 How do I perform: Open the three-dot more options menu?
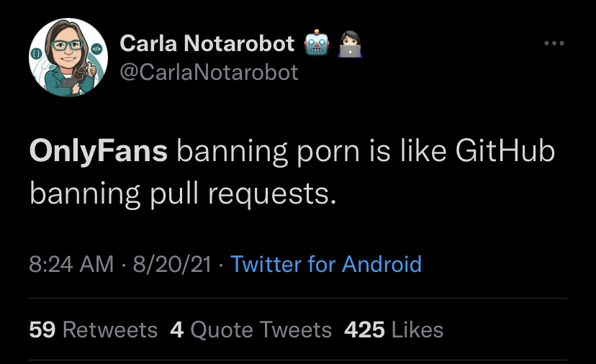[x=554, y=44]
